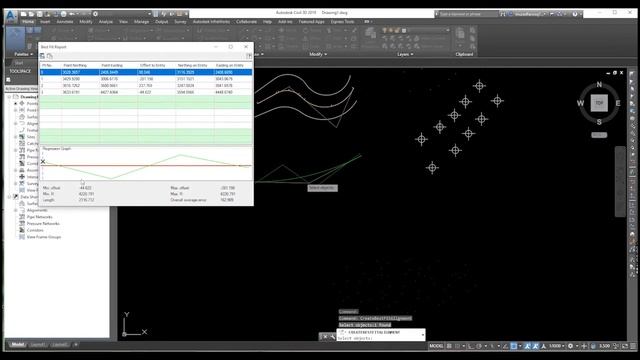
Task: Open the Analyze ribbon tab
Action: pyautogui.click(x=106, y=22)
